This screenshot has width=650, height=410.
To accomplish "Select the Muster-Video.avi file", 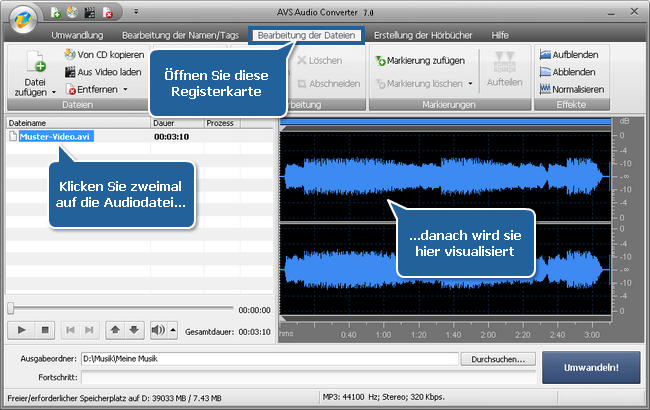I will (54, 136).
